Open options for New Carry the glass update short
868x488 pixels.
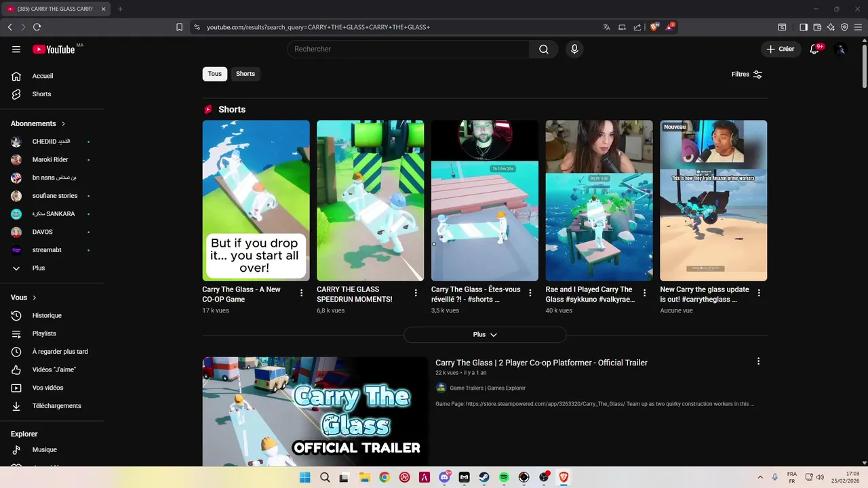[x=759, y=293]
